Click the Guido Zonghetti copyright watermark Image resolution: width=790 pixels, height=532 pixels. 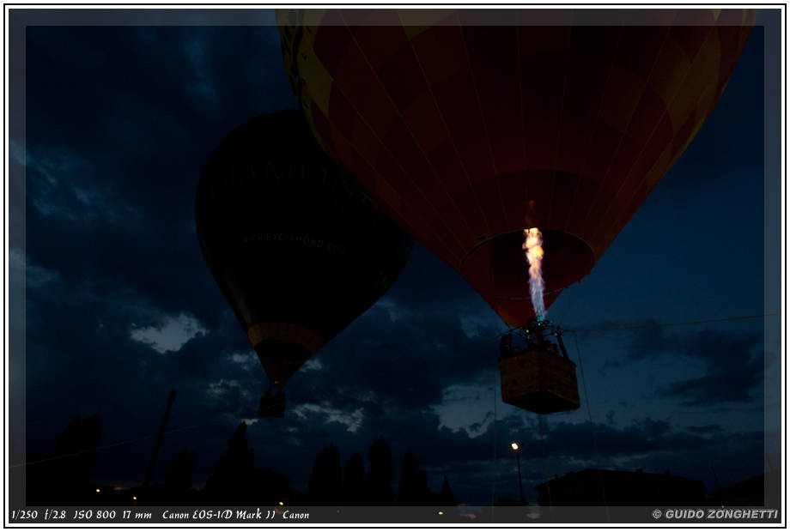click(x=714, y=515)
